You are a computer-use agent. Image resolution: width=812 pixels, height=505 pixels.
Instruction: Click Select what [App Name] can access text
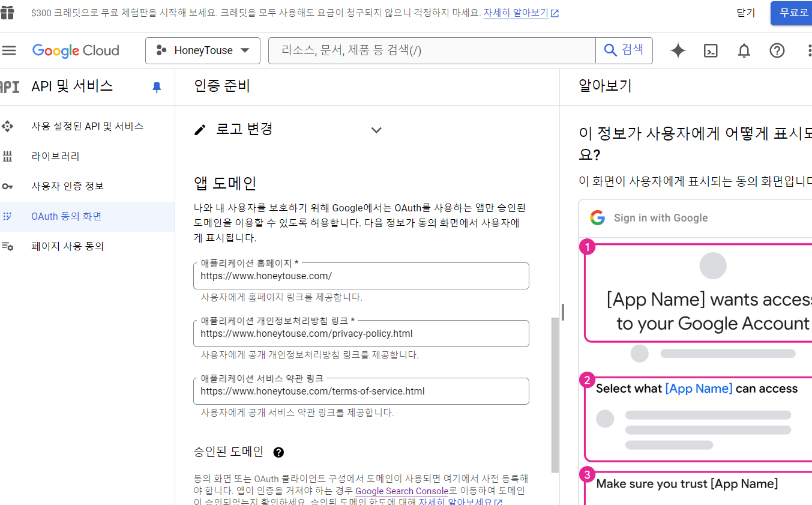(697, 389)
